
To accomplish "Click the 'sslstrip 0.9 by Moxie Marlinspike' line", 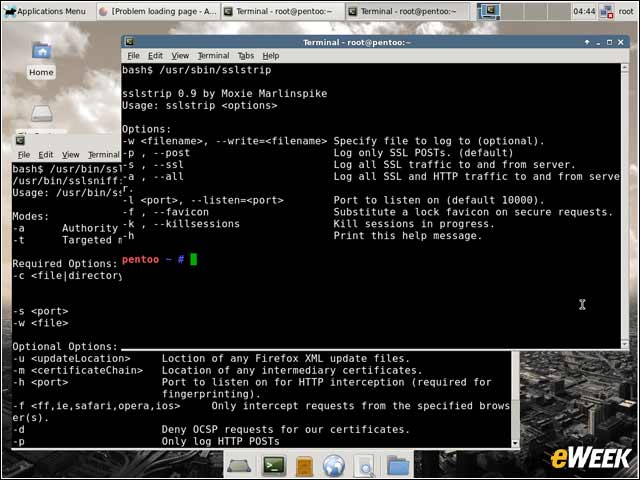I will pyautogui.click(x=224, y=94).
